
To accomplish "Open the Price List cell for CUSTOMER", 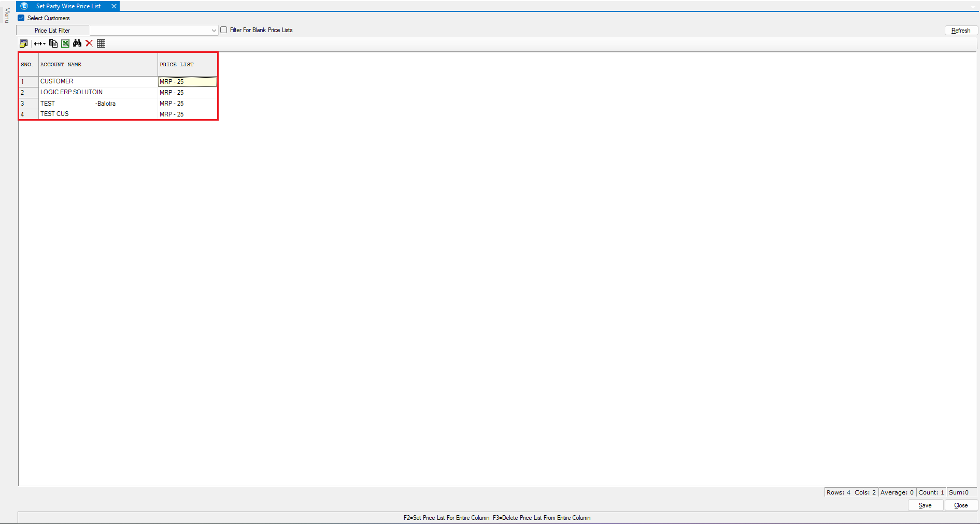I will click(x=187, y=82).
